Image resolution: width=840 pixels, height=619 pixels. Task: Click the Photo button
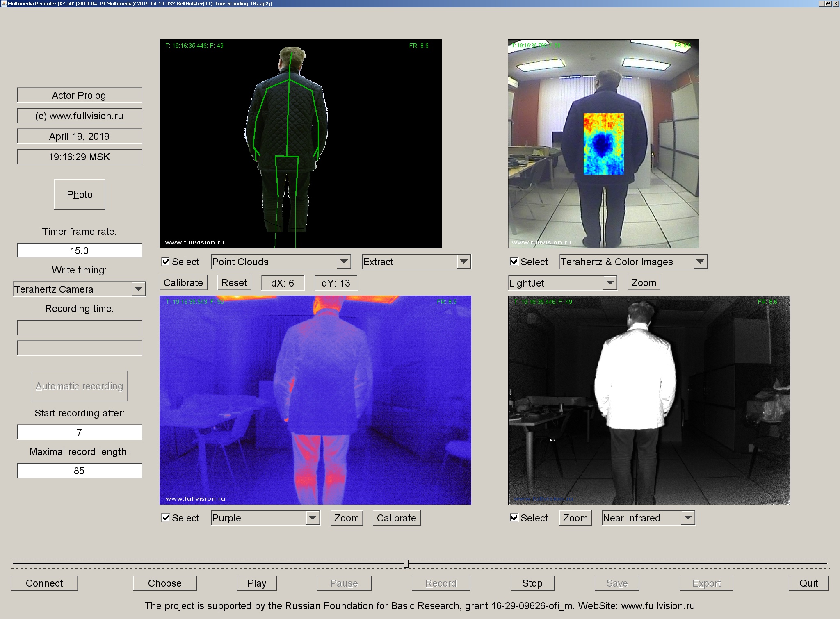coord(79,194)
